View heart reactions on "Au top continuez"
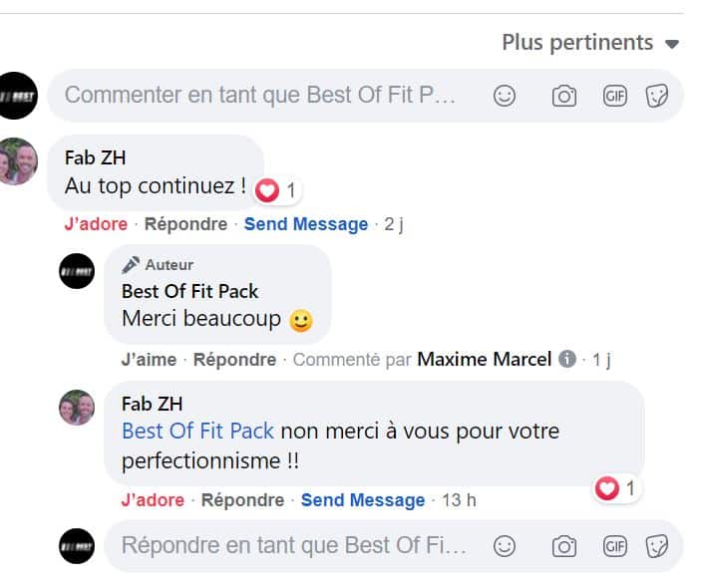 276,189
